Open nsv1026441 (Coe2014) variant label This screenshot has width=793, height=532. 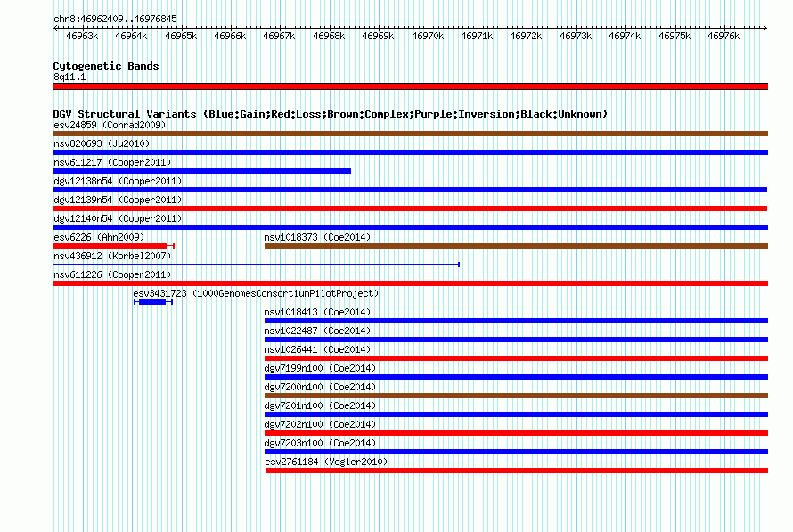click(317, 349)
